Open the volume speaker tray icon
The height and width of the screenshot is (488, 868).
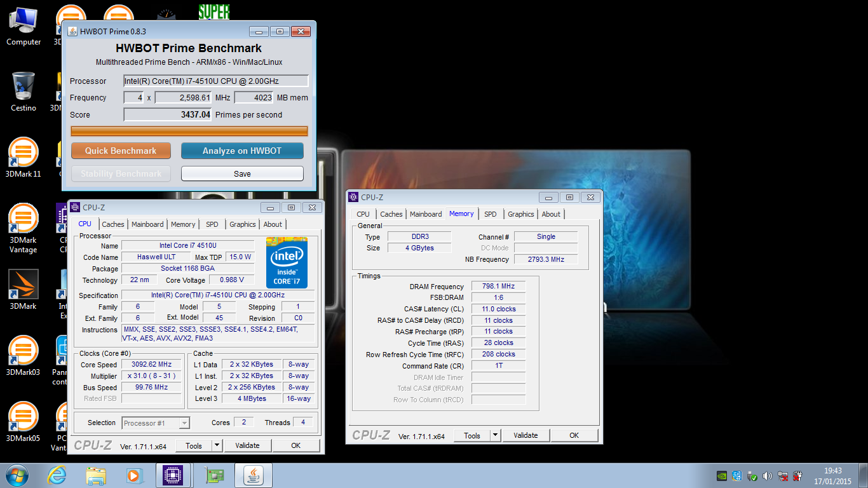[x=768, y=475]
